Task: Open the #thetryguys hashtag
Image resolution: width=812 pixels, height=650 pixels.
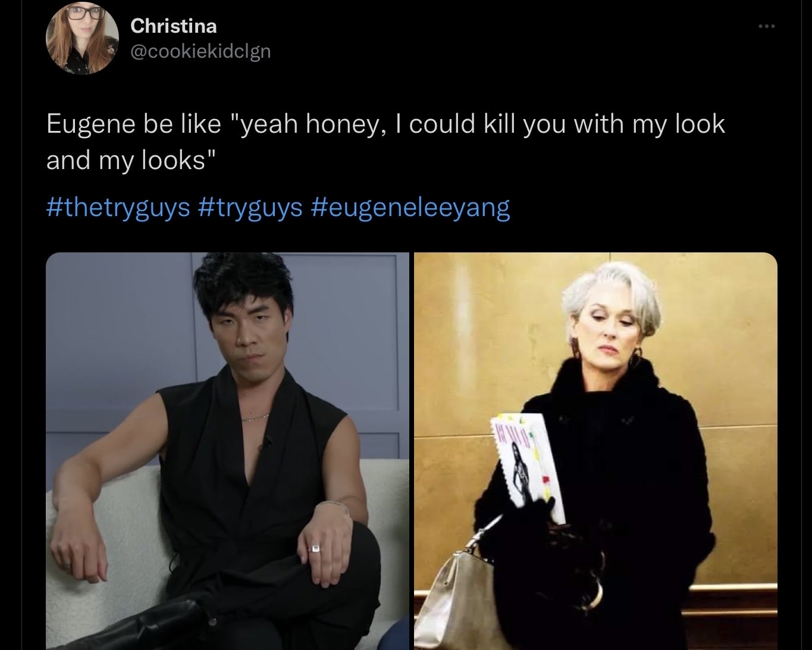Action: pyautogui.click(x=118, y=207)
